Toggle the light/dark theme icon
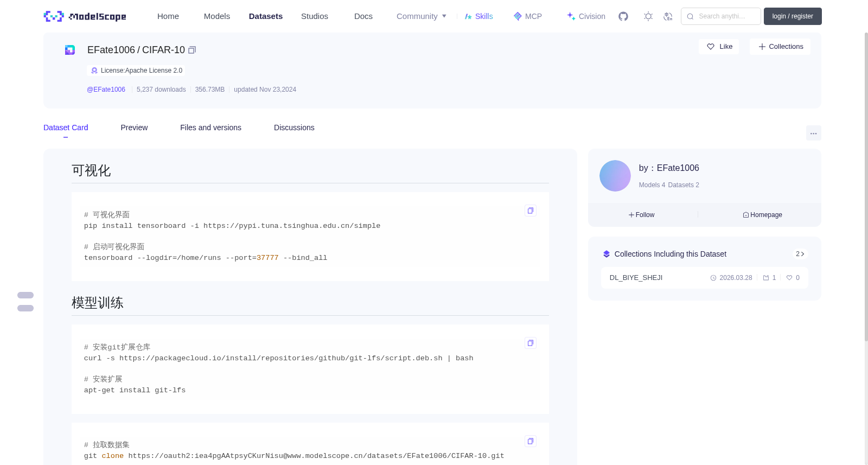The image size is (868, 465). pyautogui.click(x=648, y=16)
